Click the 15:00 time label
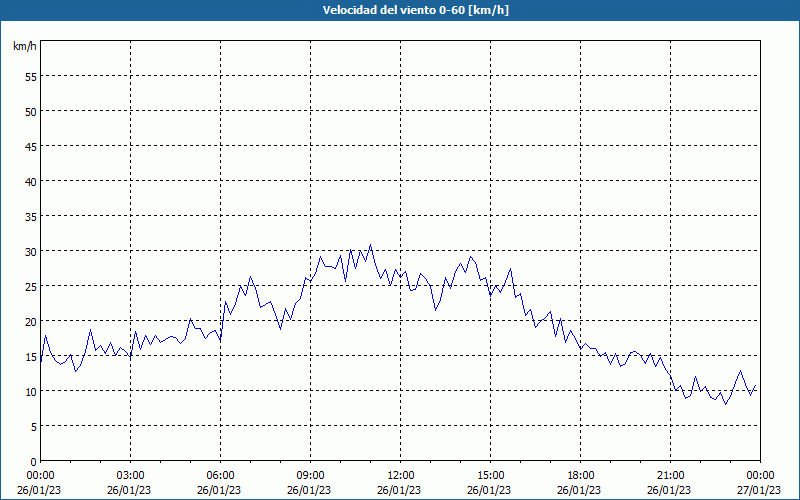 tap(490, 476)
